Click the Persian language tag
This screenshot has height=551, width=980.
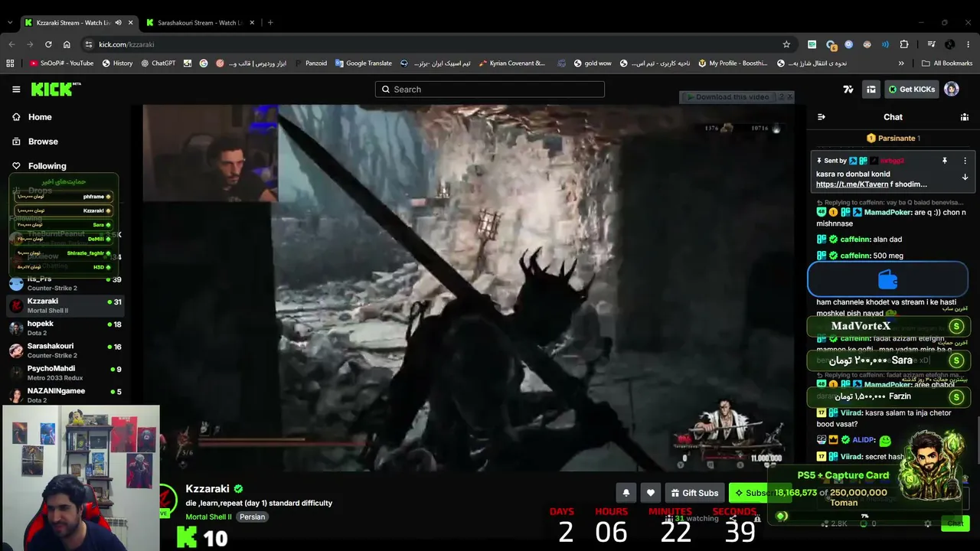point(252,517)
